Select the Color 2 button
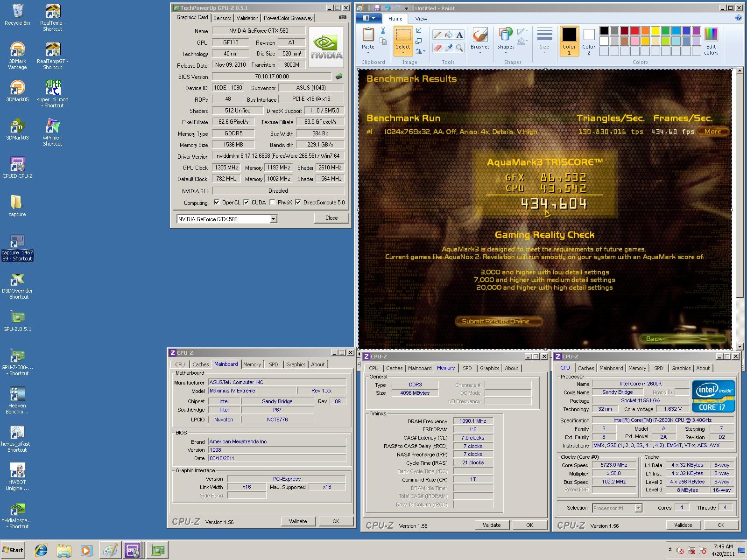Viewport: 747px width, 560px height. pyautogui.click(x=589, y=41)
